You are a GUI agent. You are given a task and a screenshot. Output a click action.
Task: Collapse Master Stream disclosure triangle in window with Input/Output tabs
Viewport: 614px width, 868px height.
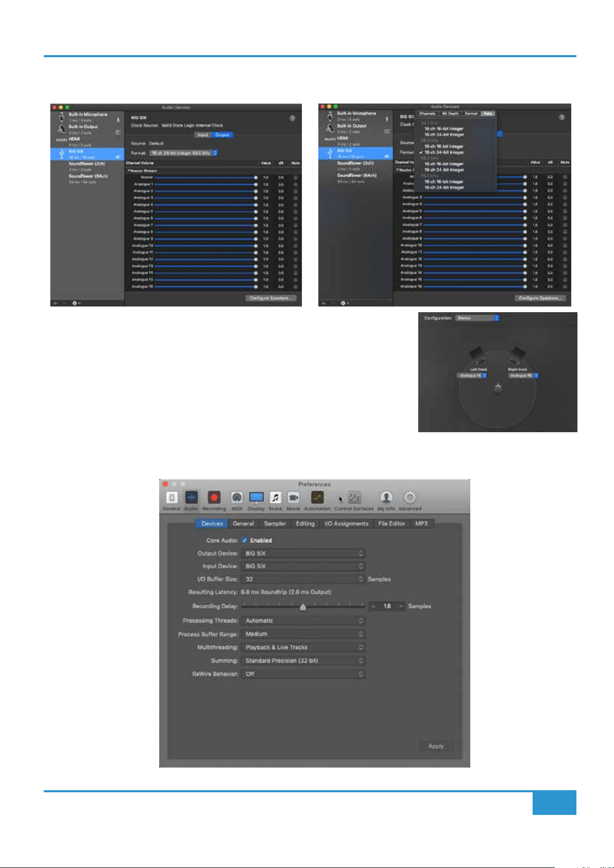pos(129,171)
